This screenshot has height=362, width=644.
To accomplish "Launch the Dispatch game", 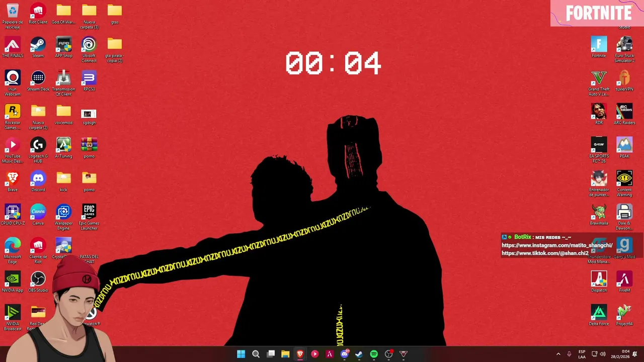I will click(599, 282).
